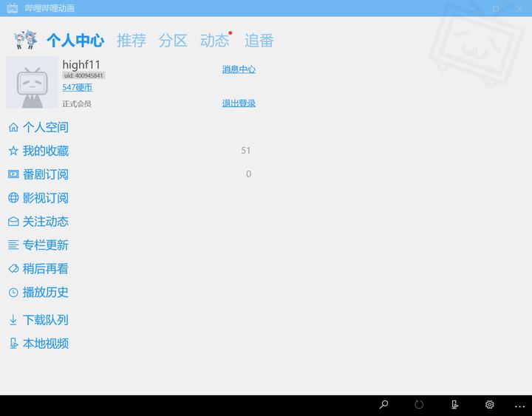Open 播放历史 play history

46,292
